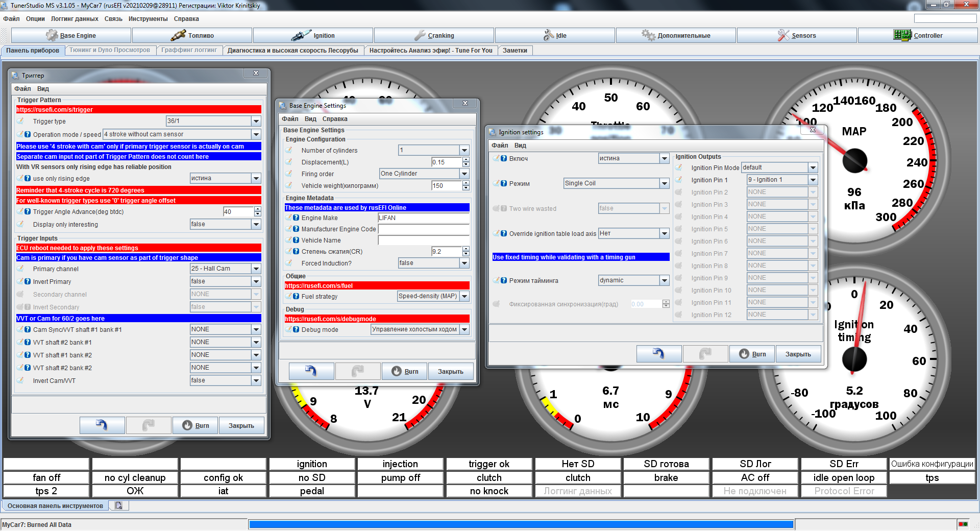Image resolution: width=980 pixels, height=531 pixels.
Task: Open Base Engine toolbar button
Action: pos(71,35)
